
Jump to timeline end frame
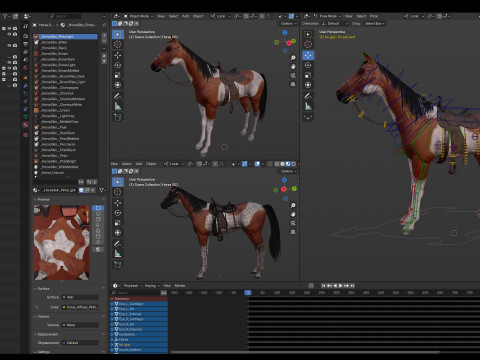point(352,286)
